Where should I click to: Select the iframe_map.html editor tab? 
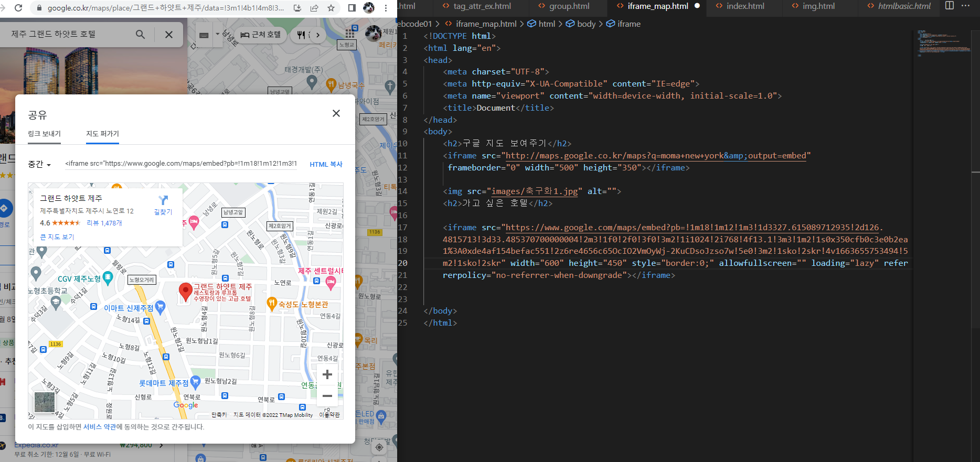[x=658, y=6]
